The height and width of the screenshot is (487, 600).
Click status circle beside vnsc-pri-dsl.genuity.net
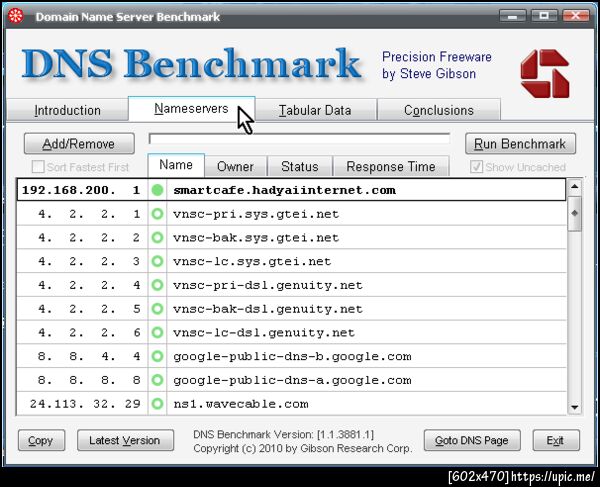pos(157,285)
